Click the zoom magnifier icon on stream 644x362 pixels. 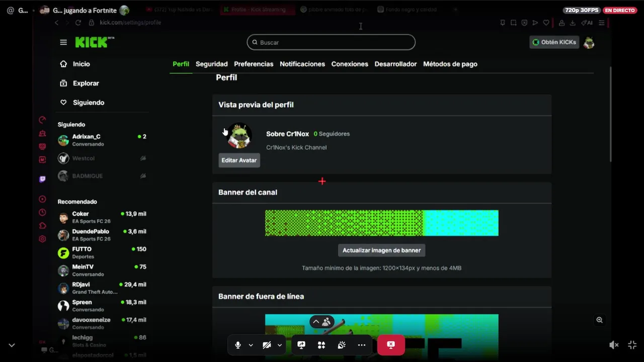(x=599, y=320)
